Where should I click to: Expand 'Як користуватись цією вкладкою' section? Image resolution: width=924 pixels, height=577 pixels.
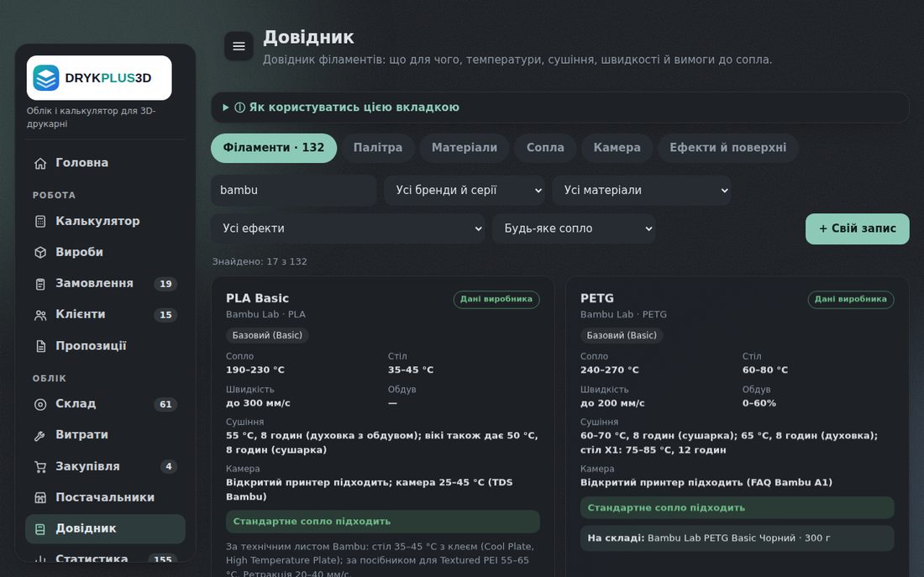point(559,108)
